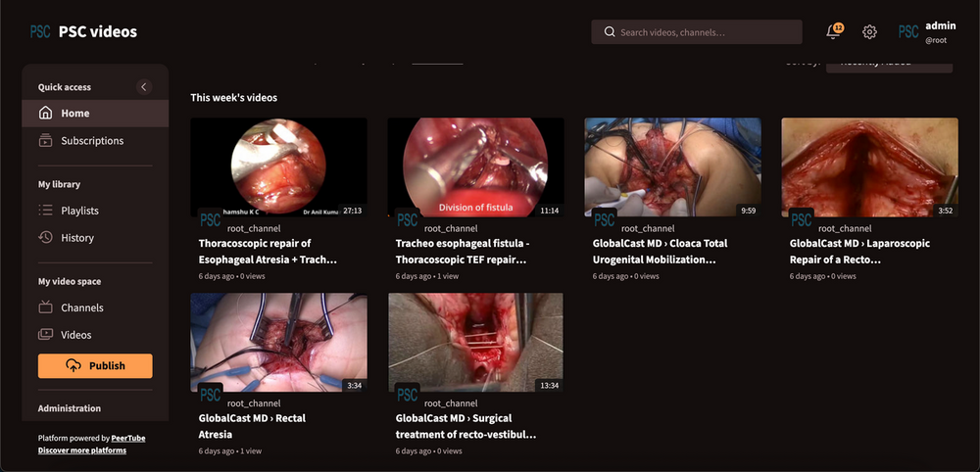Open root_channel under Rectal Atresia video
Viewport: 980px width, 472px height.
(x=254, y=403)
